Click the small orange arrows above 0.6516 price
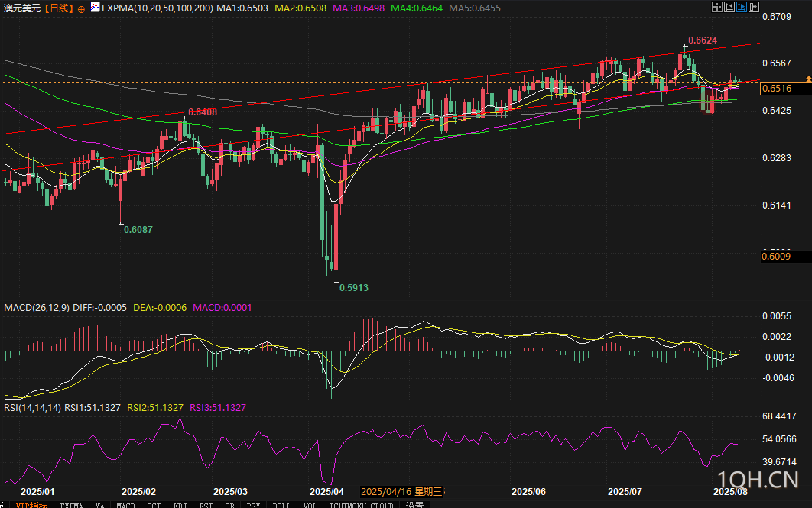 coord(808,79)
